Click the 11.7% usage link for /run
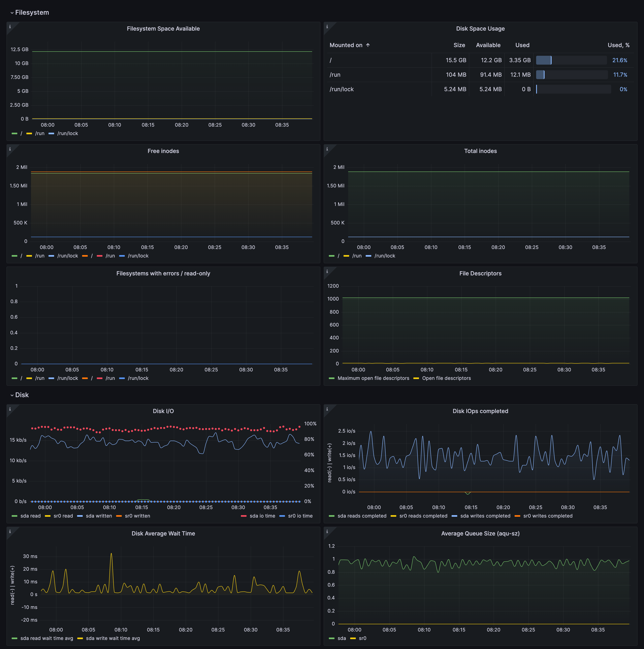Viewport: 644px width, 649px height. [x=620, y=74]
